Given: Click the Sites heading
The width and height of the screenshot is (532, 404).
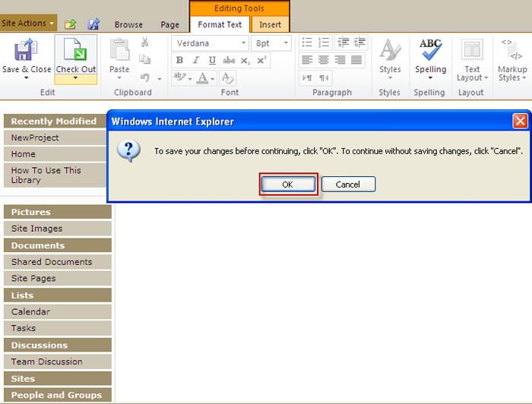Looking at the screenshot, I should tap(58, 378).
